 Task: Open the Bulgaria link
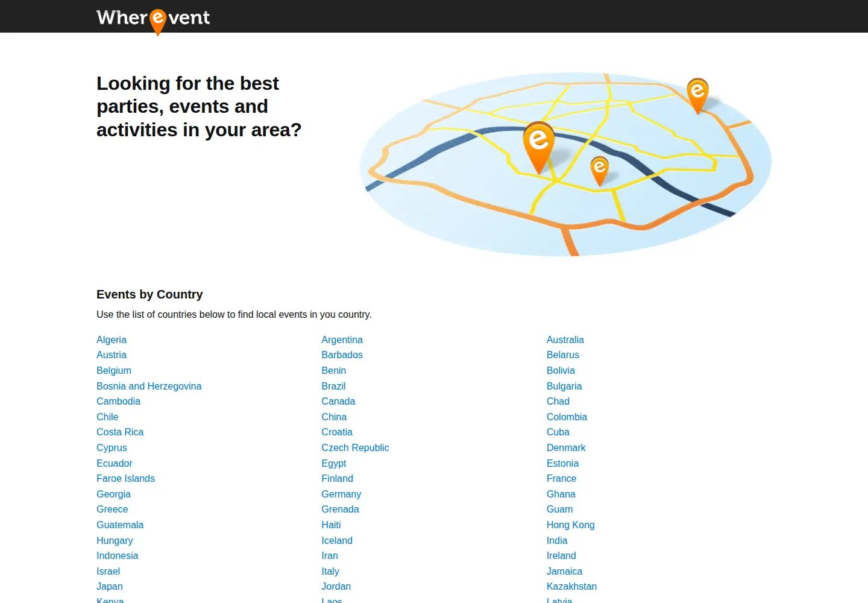564,386
